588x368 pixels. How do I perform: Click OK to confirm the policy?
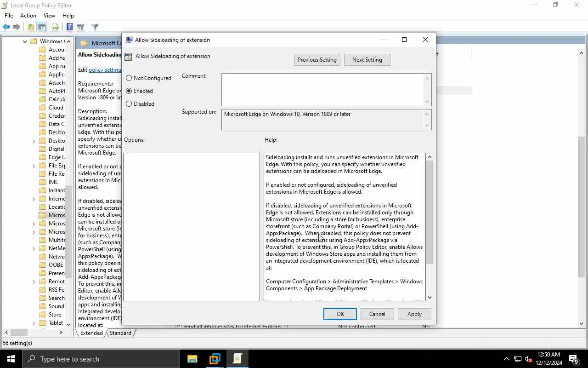point(340,314)
